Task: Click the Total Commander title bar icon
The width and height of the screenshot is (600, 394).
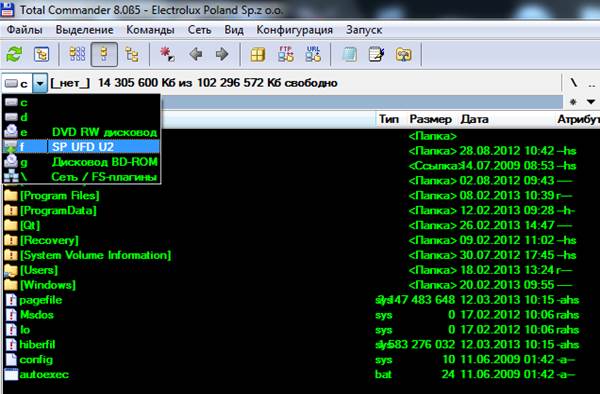Action: coord(8,9)
